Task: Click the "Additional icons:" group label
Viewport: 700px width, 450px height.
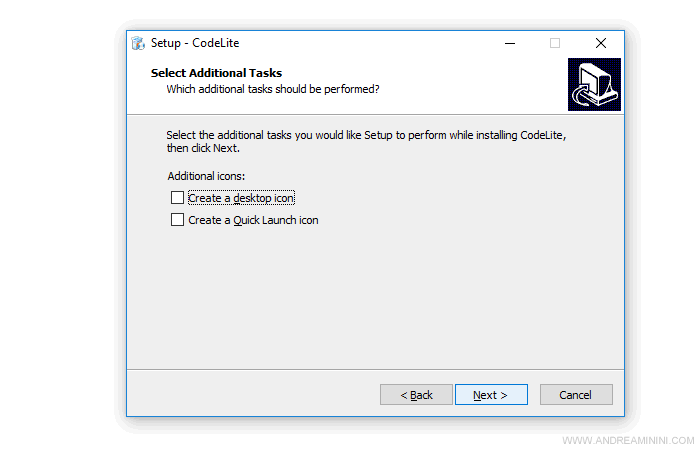Action: [x=206, y=176]
